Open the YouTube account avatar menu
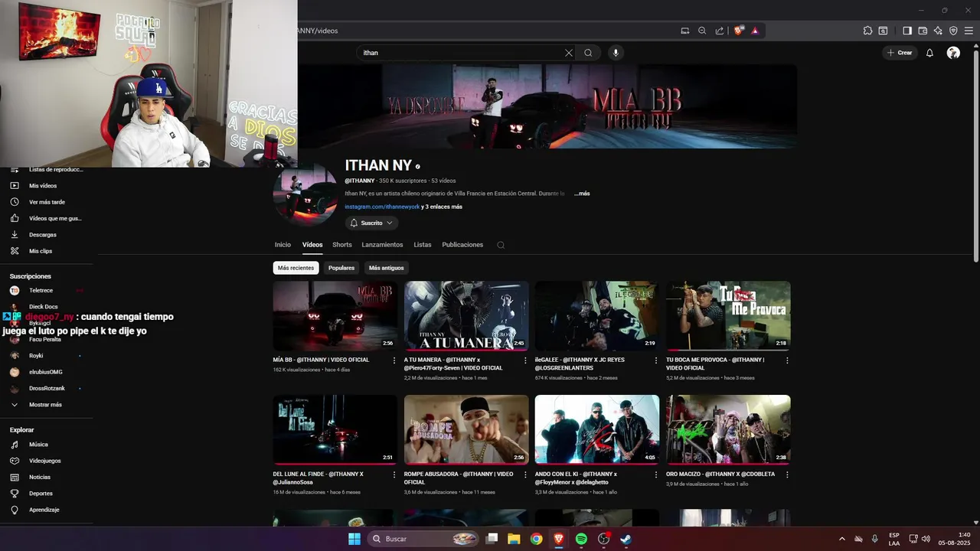980x551 pixels. click(x=953, y=53)
